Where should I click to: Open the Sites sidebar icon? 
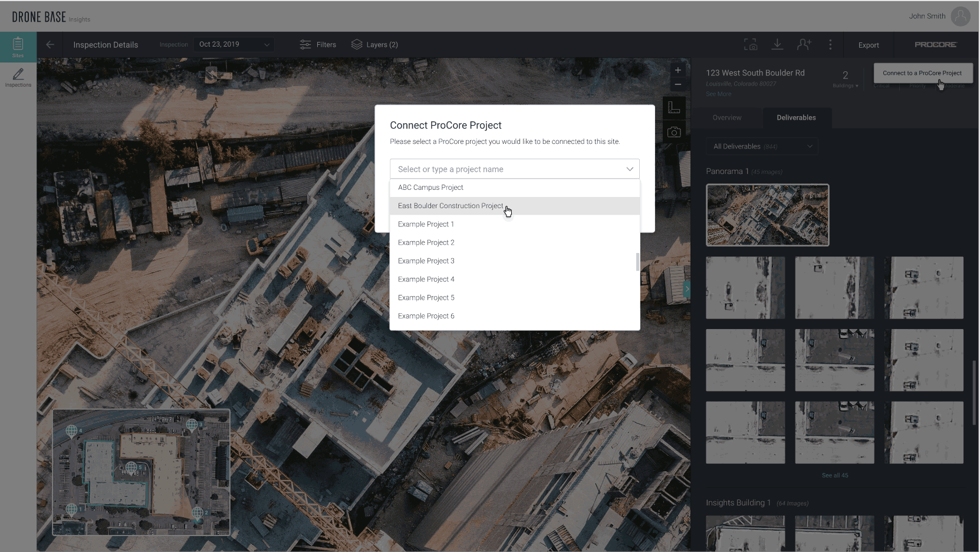(18, 47)
